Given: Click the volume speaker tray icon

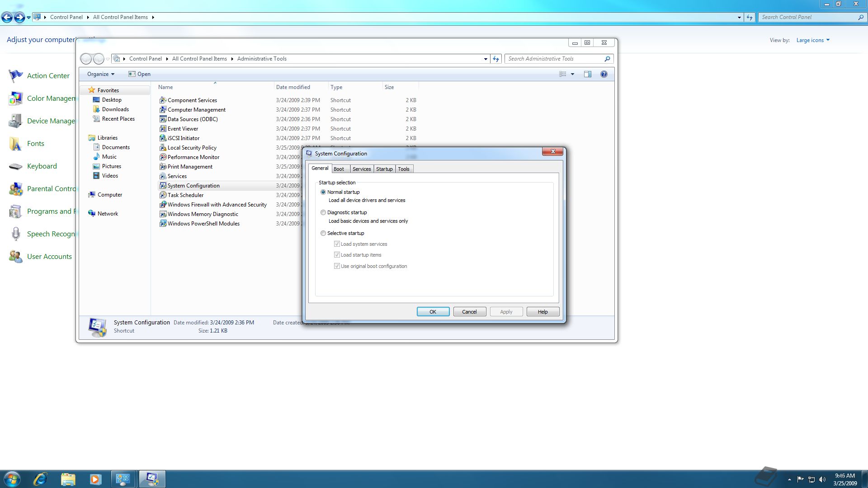Looking at the screenshot, I should point(822,479).
